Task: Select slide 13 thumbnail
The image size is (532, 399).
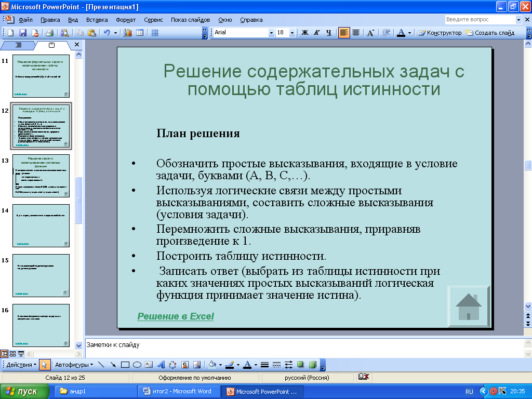Action: (41, 176)
